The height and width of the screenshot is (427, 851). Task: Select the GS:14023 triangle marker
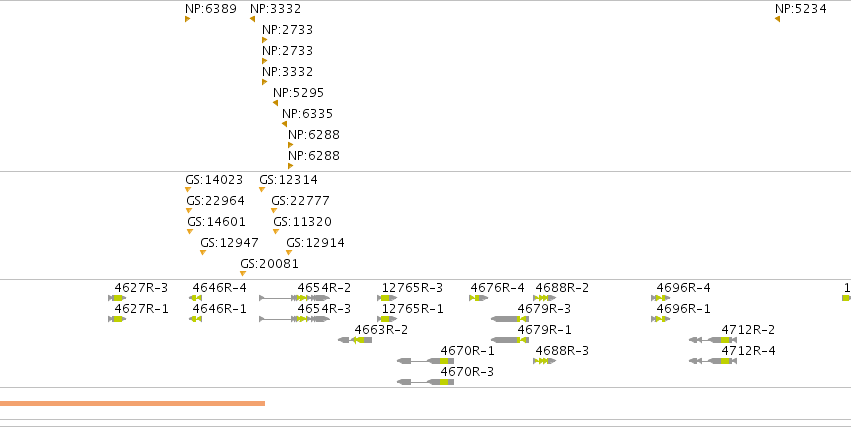[x=188, y=189]
